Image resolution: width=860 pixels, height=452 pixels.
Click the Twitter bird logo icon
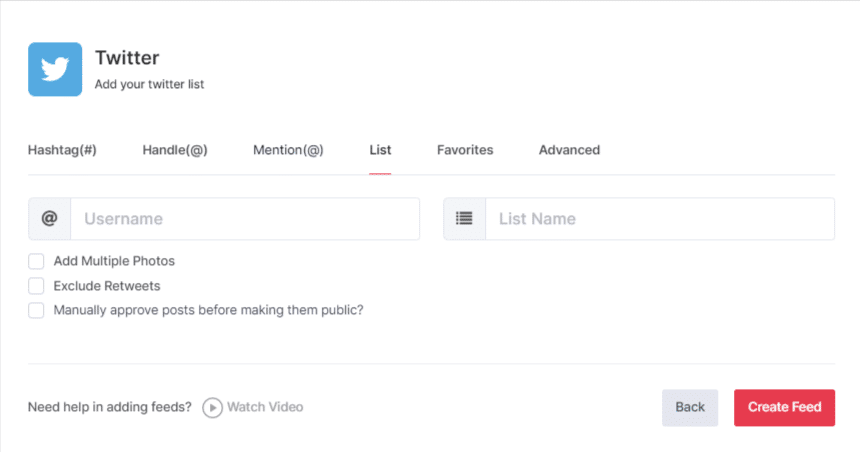point(55,69)
